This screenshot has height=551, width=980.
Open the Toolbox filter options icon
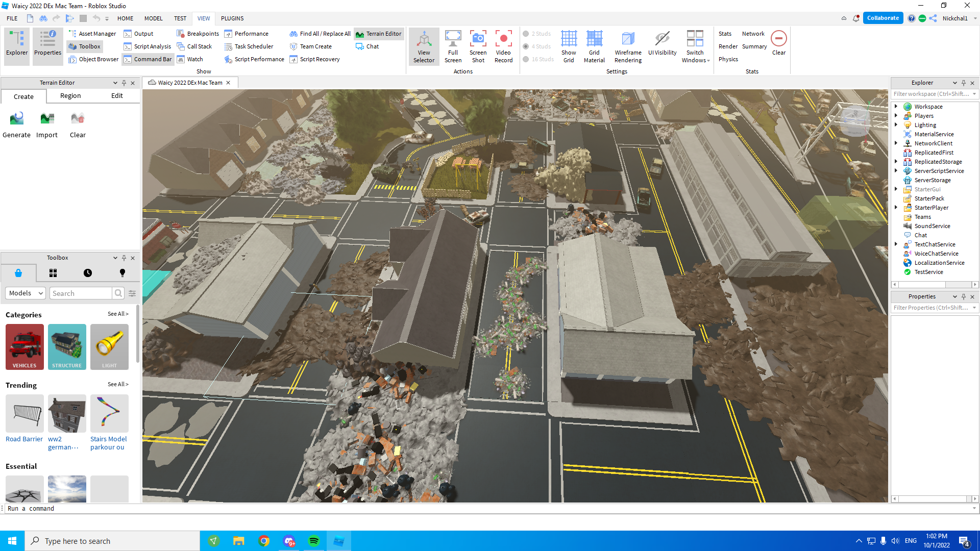tap(132, 293)
